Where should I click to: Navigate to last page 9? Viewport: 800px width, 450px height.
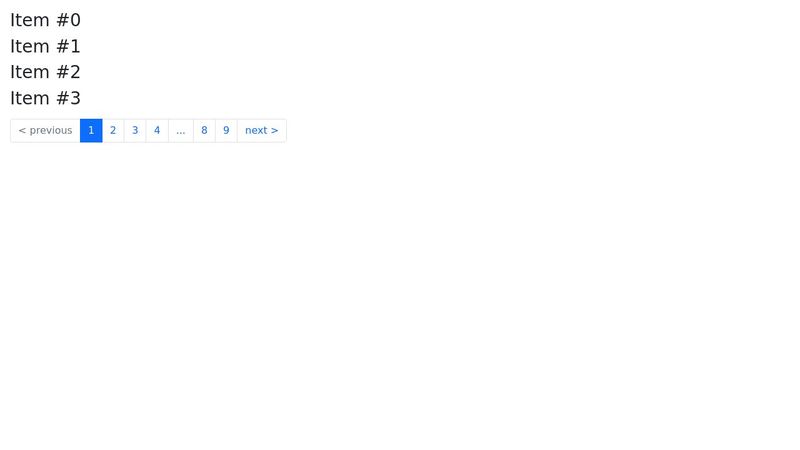(226, 131)
